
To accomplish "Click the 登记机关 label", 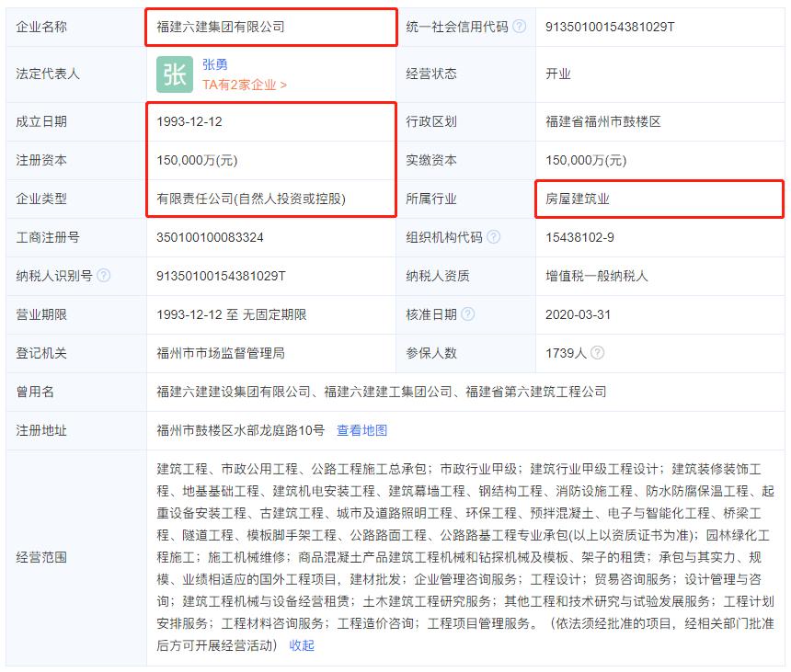I will coord(41,353).
